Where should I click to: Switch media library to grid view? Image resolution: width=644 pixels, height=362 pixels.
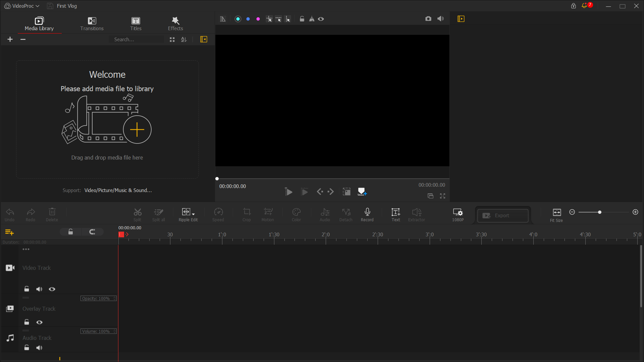(x=172, y=40)
